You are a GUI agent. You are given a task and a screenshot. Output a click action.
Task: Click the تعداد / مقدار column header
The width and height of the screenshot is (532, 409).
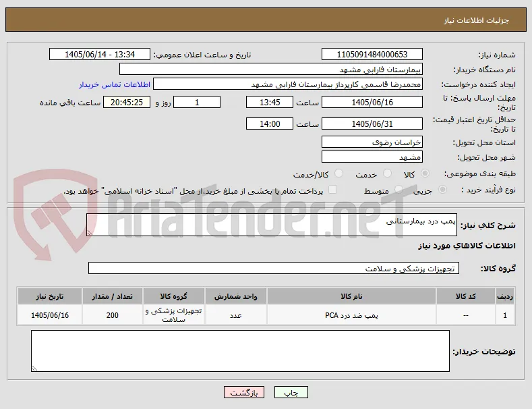pos(113,296)
